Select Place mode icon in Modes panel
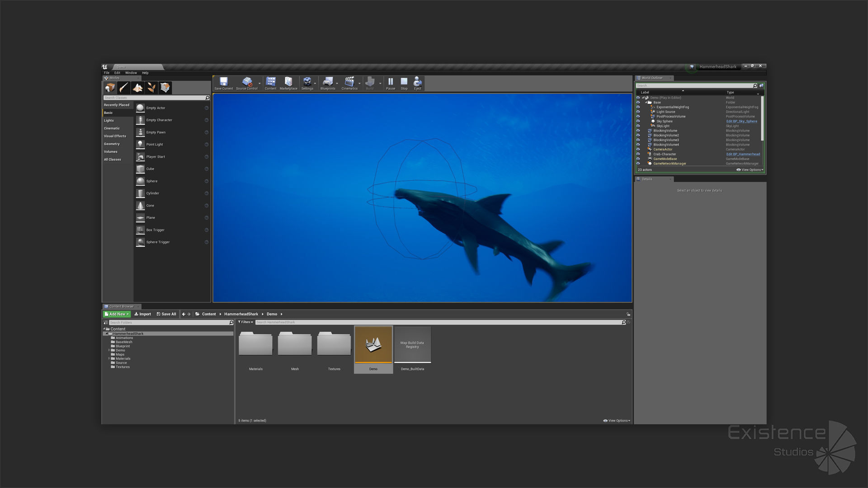This screenshot has height=488, width=868. [x=110, y=88]
